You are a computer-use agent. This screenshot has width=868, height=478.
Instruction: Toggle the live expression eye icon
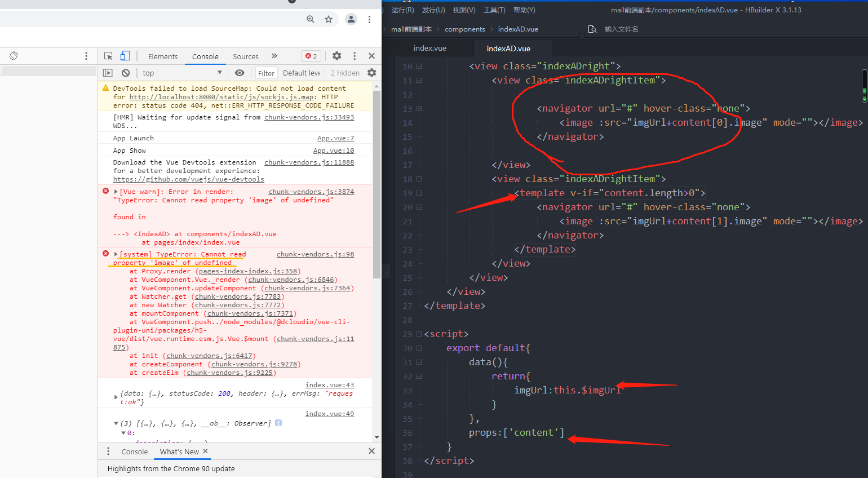pos(240,73)
